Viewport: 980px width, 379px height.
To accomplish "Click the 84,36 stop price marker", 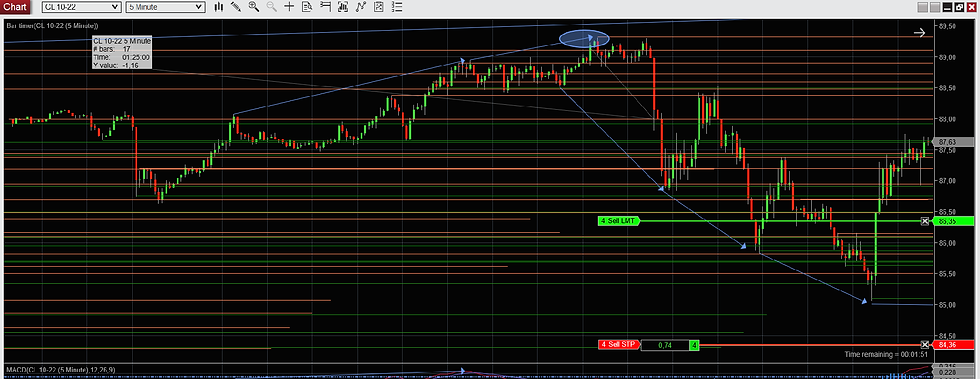I will pos(952,345).
